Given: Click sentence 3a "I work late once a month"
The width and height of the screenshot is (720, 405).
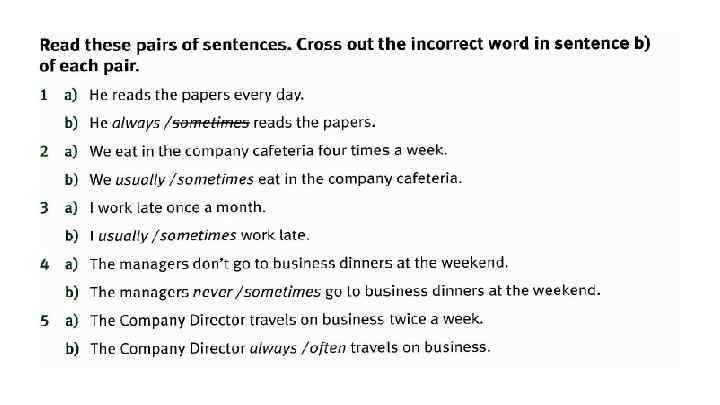Looking at the screenshot, I should (x=177, y=208).
